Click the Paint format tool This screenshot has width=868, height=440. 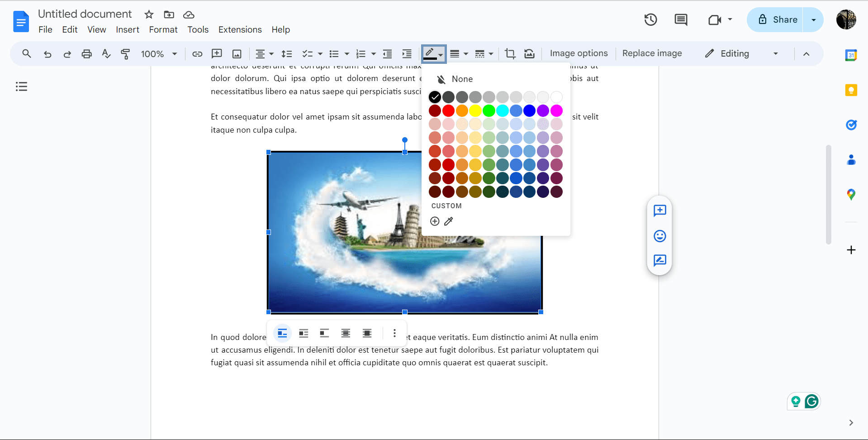(125, 53)
